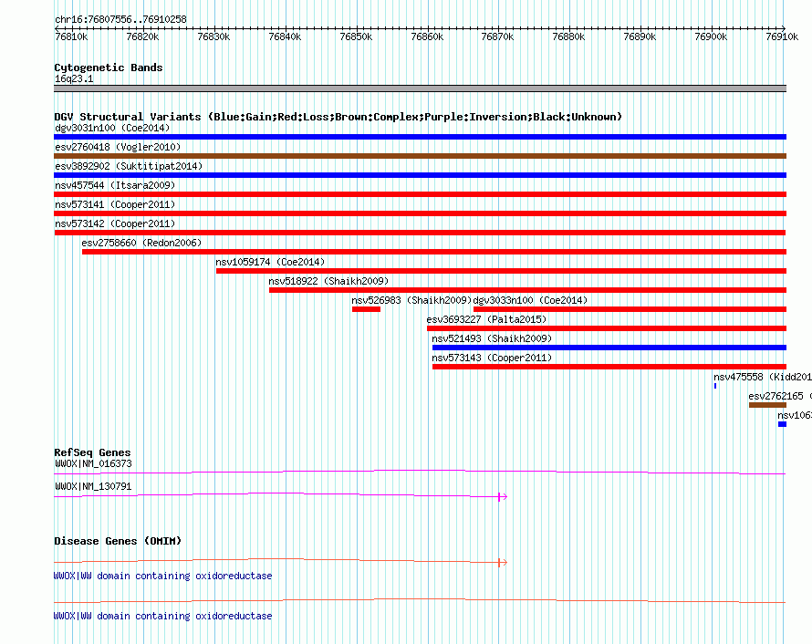Click the 76880k ruler tick label
The height and width of the screenshot is (644, 812).
click(x=568, y=36)
